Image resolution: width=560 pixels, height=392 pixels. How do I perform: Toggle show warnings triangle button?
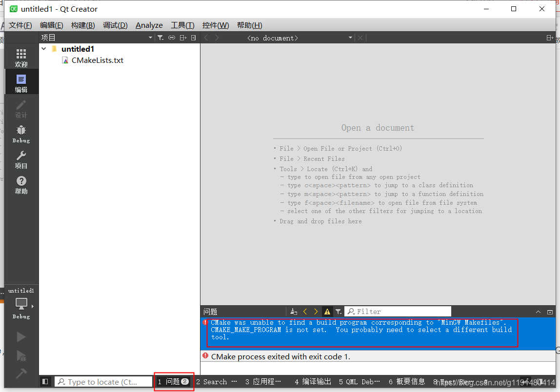[x=327, y=312]
